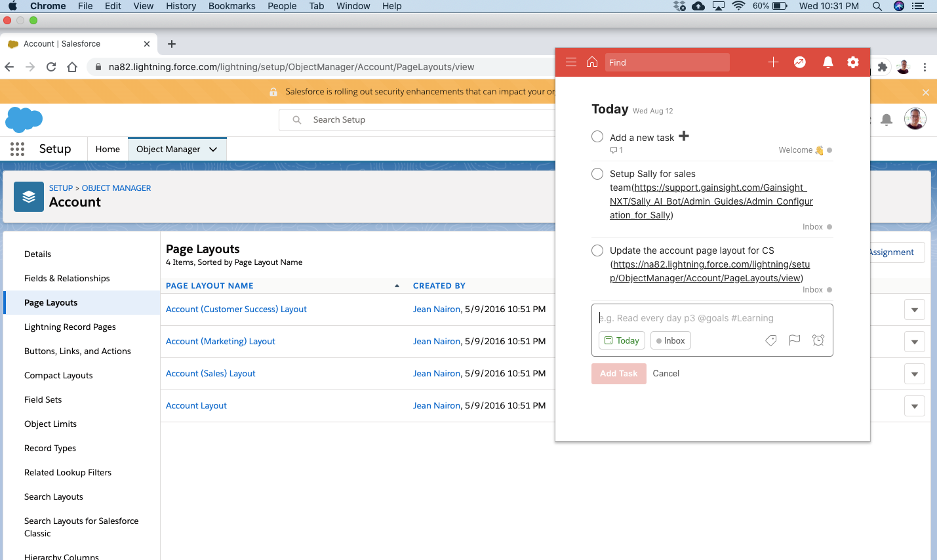Open the Chrome three-dot menu
The image size is (937, 560).
(925, 67)
